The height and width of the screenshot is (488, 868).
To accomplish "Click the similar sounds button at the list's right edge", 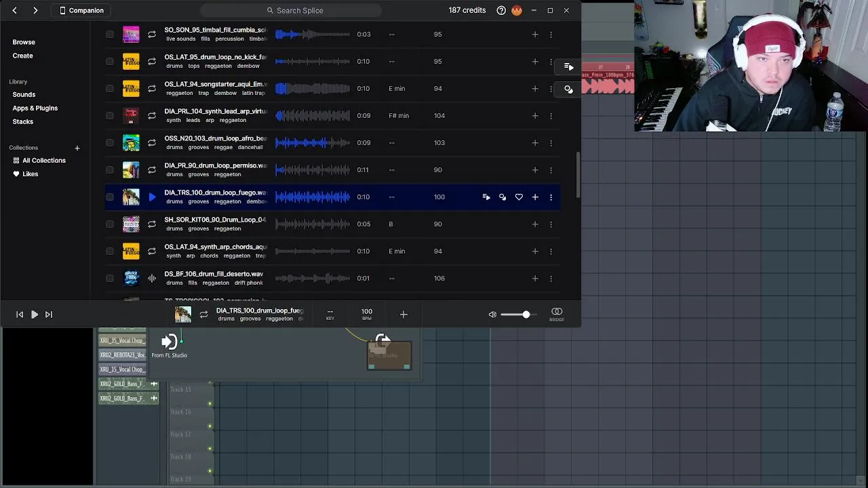I will (568, 89).
